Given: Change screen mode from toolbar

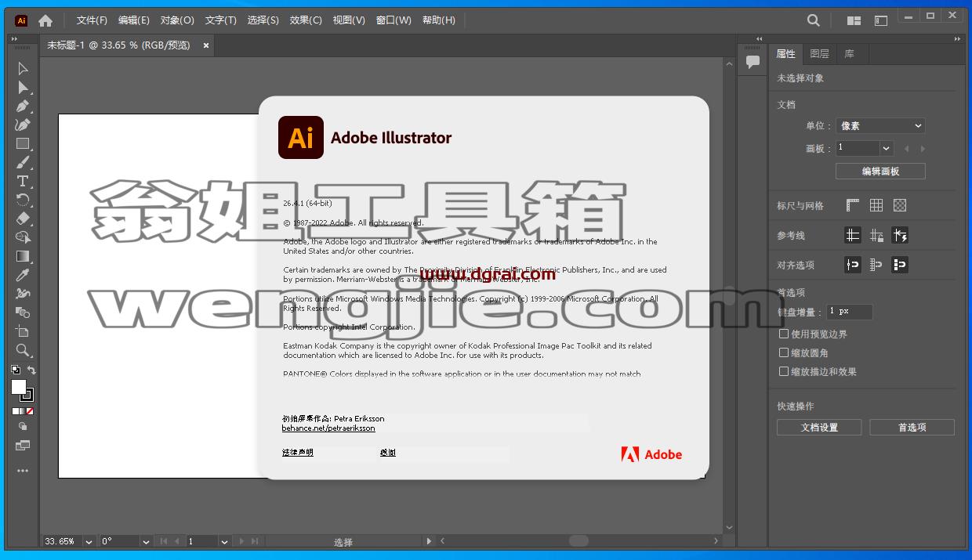Looking at the screenshot, I should [23, 446].
